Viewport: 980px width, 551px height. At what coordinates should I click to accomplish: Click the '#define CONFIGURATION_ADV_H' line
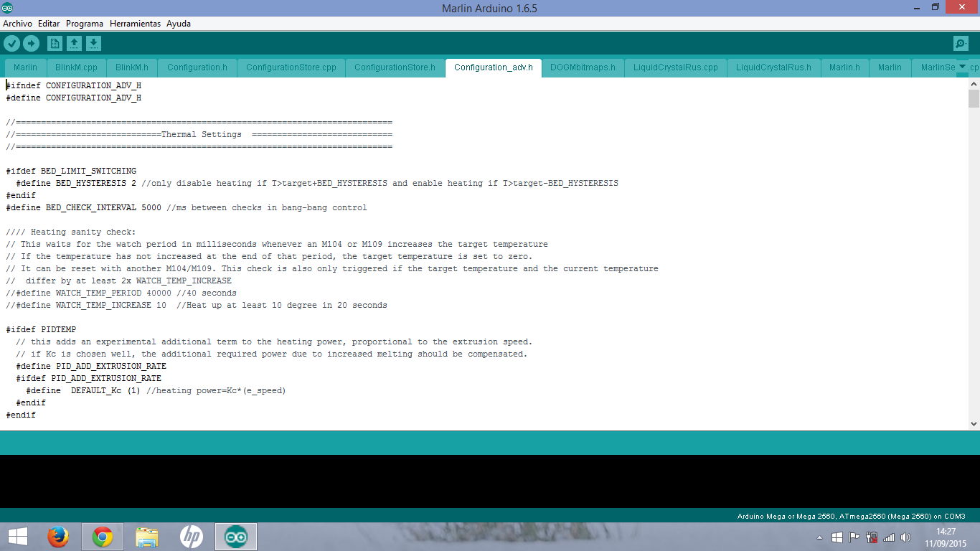[74, 98]
